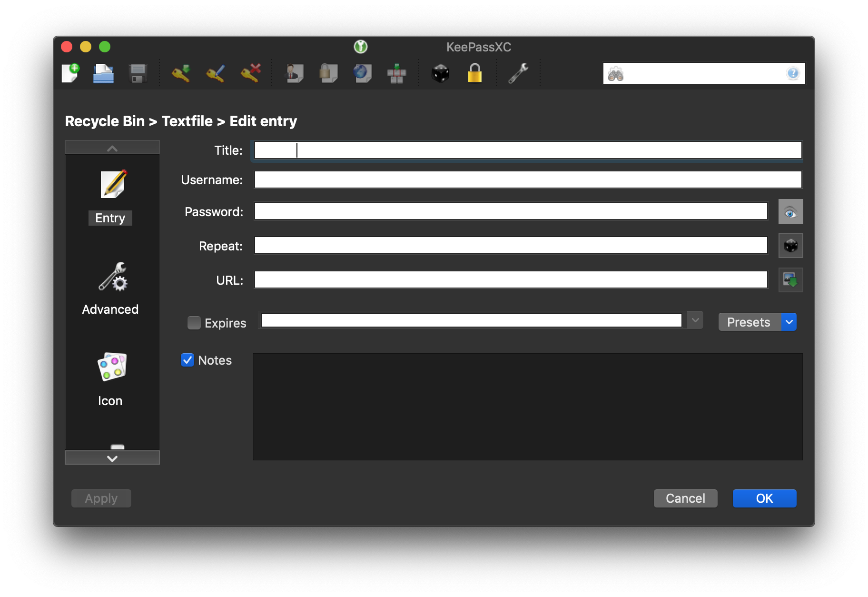This screenshot has height=597, width=868.
Task: Perform auto-type for this entry
Action: (x=397, y=73)
